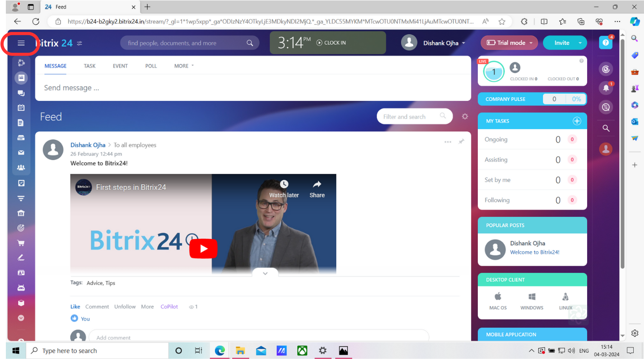This screenshot has width=644, height=359.
Task: Unfollow the Welcome to Bitrix24 post
Action: point(125,307)
